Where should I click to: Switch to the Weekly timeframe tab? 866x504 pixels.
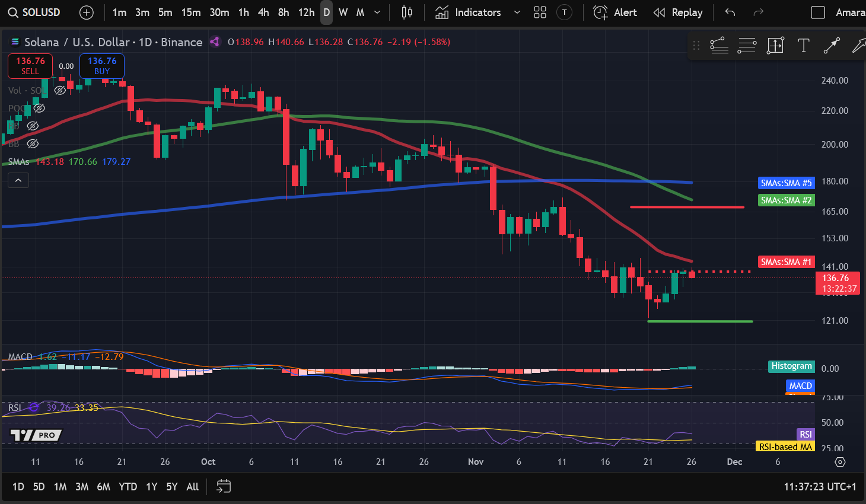343,12
